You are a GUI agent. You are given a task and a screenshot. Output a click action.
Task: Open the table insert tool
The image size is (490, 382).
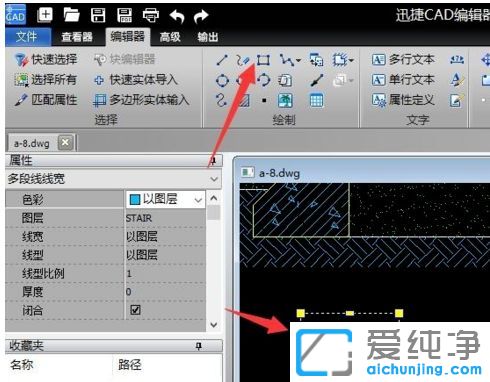[316, 100]
